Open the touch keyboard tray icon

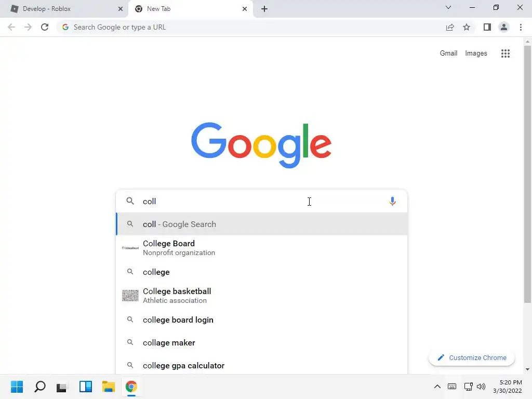point(452,387)
